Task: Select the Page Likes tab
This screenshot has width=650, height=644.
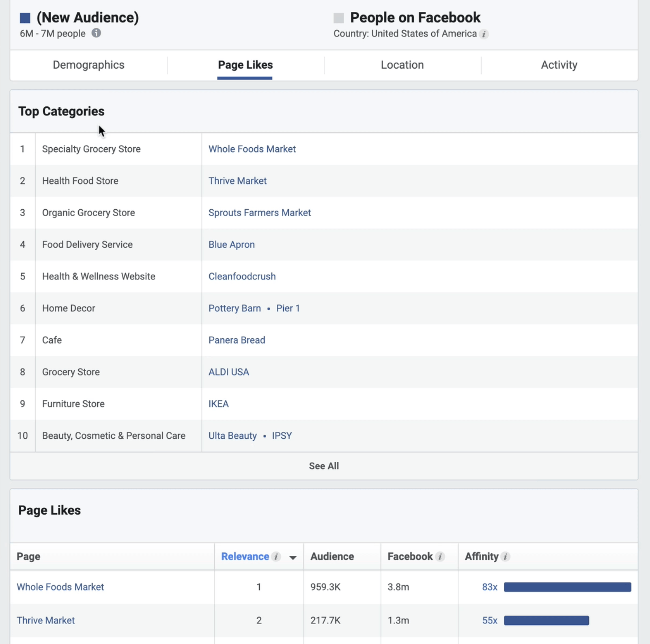Action: (245, 65)
